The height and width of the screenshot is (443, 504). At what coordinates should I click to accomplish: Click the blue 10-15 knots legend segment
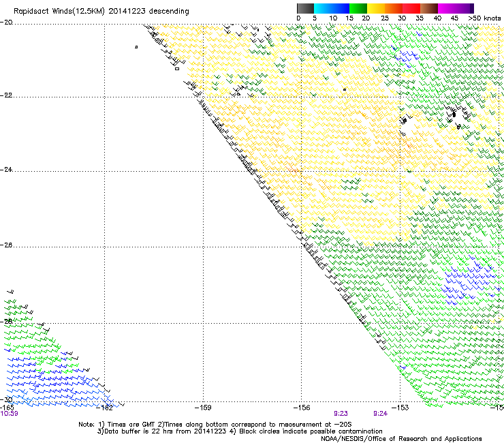[x=341, y=8]
